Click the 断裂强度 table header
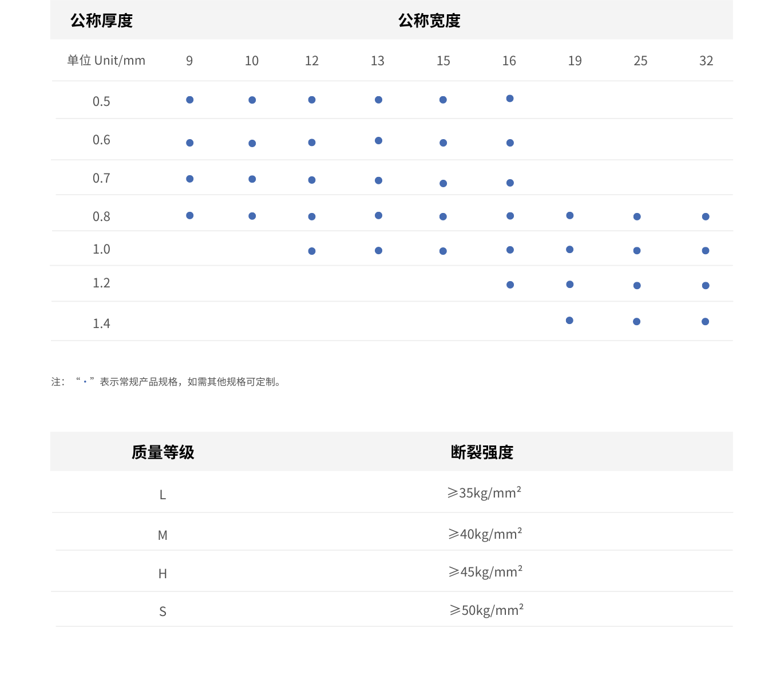This screenshot has width=784, height=675. pos(482,452)
